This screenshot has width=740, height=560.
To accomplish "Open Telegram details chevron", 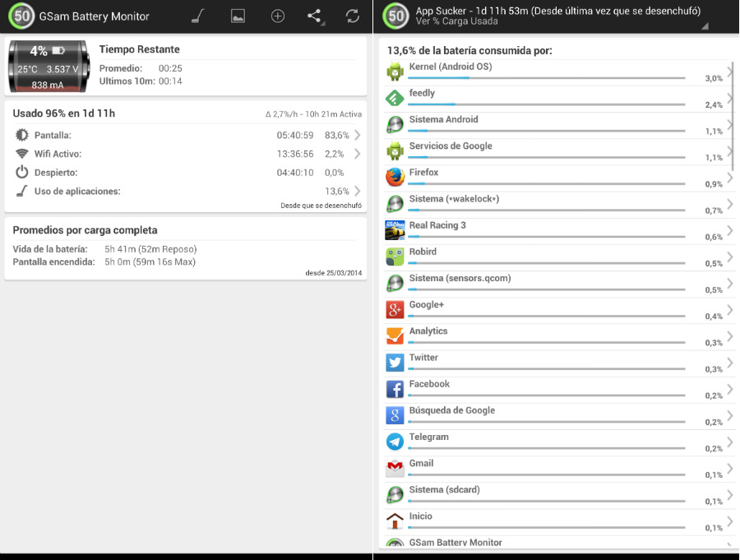I will click(x=730, y=442).
